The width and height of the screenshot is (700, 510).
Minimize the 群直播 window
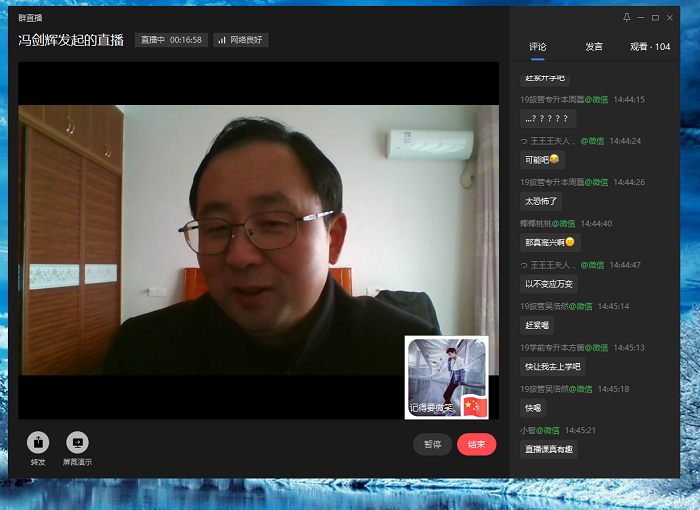click(641, 17)
